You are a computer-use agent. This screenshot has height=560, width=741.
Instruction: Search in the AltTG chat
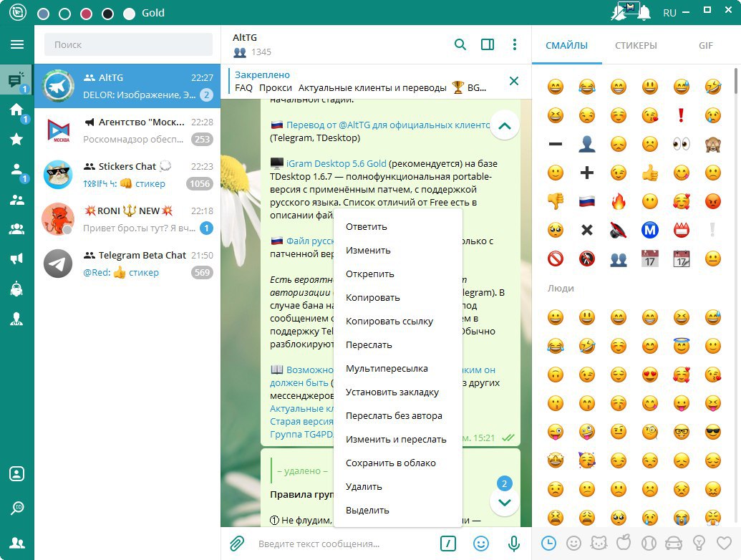click(x=460, y=44)
